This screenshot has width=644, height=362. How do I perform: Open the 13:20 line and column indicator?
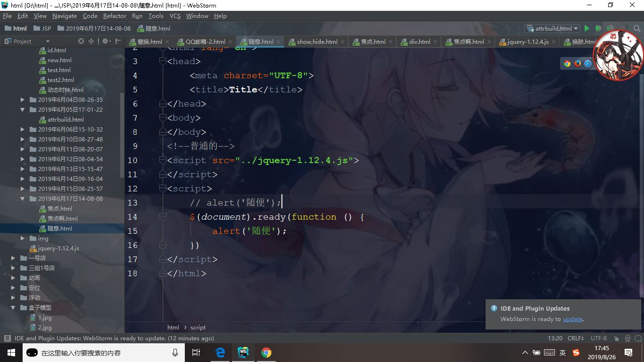(x=555, y=338)
